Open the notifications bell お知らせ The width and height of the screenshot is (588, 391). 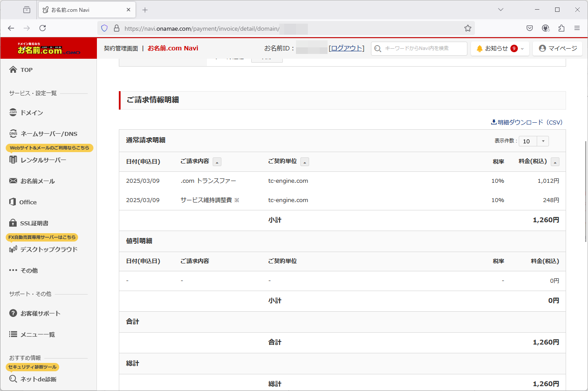coord(500,49)
